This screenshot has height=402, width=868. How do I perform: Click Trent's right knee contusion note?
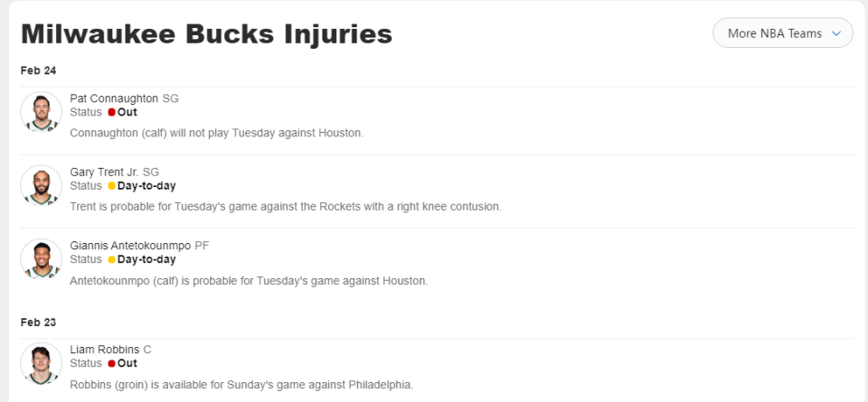[x=286, y=207]
